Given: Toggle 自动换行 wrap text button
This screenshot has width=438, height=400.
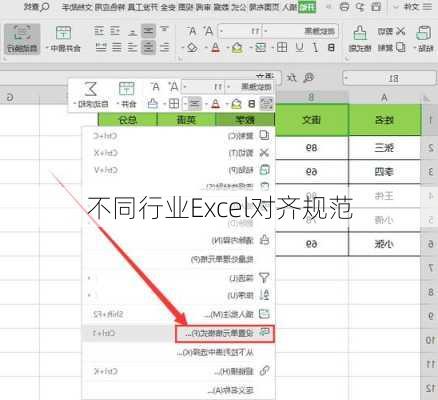Looking at the screenshot, I should [x=22, y=39].
